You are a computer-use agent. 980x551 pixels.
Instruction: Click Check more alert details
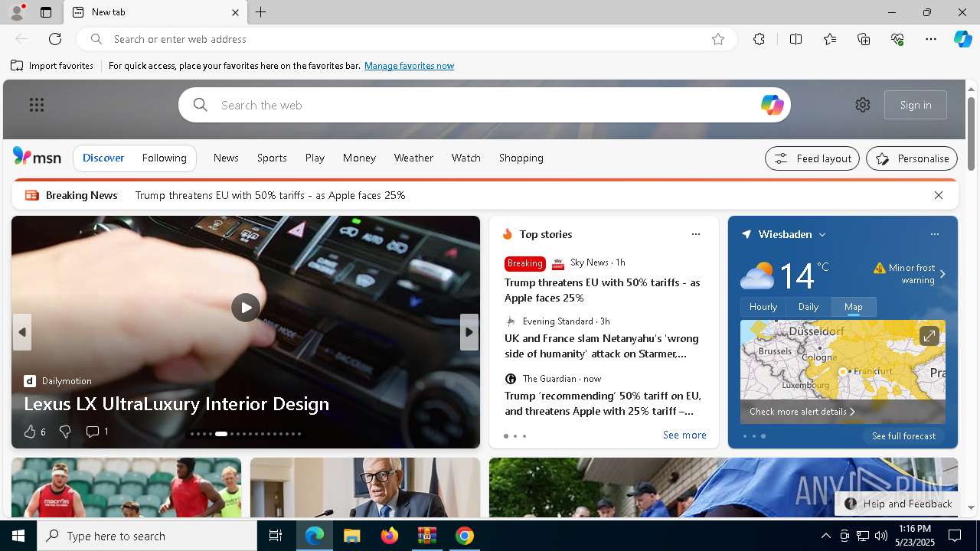point(802,412)
